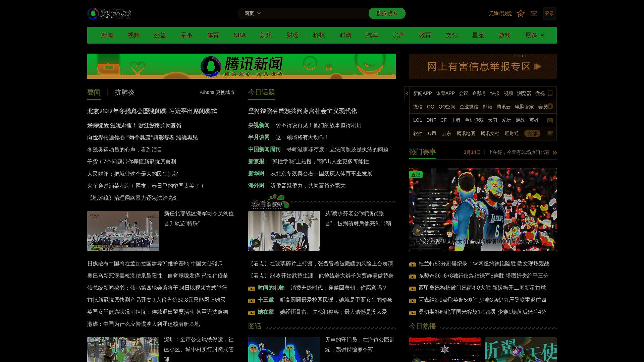Click the mobile phone icon in services row
644x362 pixels.
550,93
